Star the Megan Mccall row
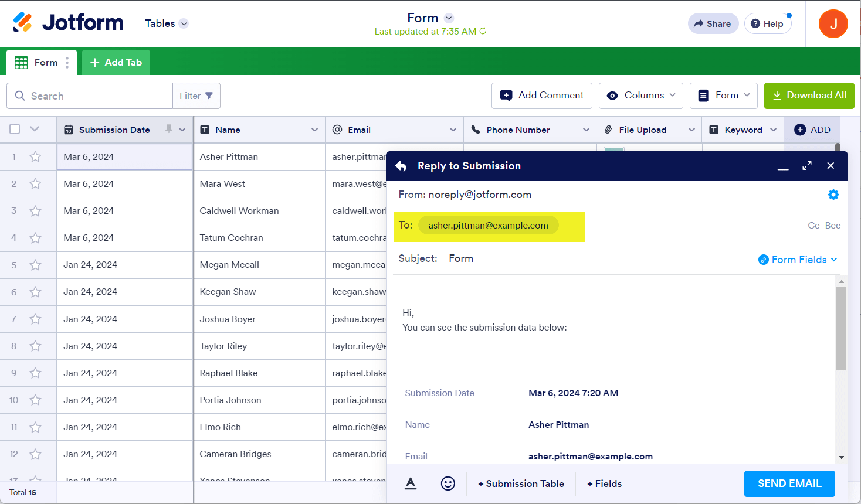The image size is (861, 504). click(36, 265)
